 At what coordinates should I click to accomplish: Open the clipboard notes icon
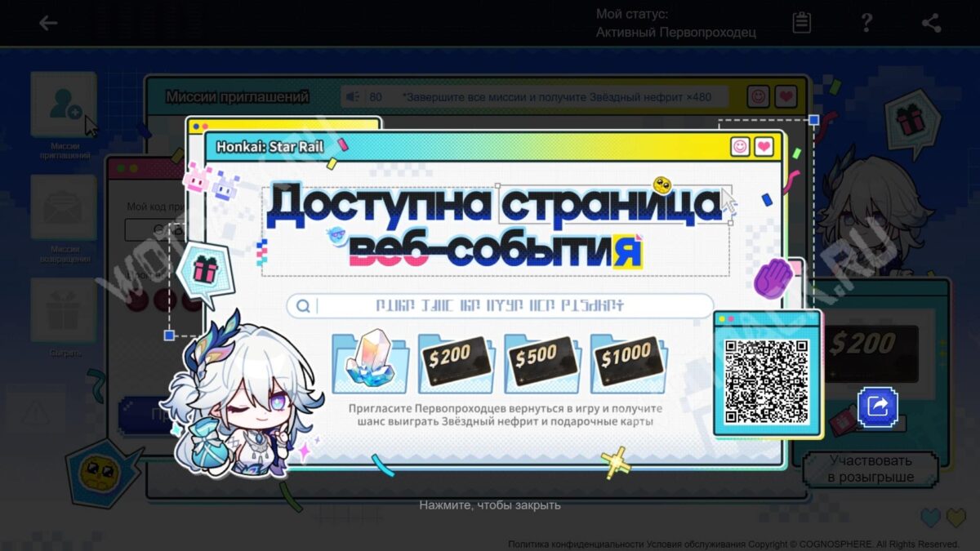pyautogui.click(x=802, y=23)
